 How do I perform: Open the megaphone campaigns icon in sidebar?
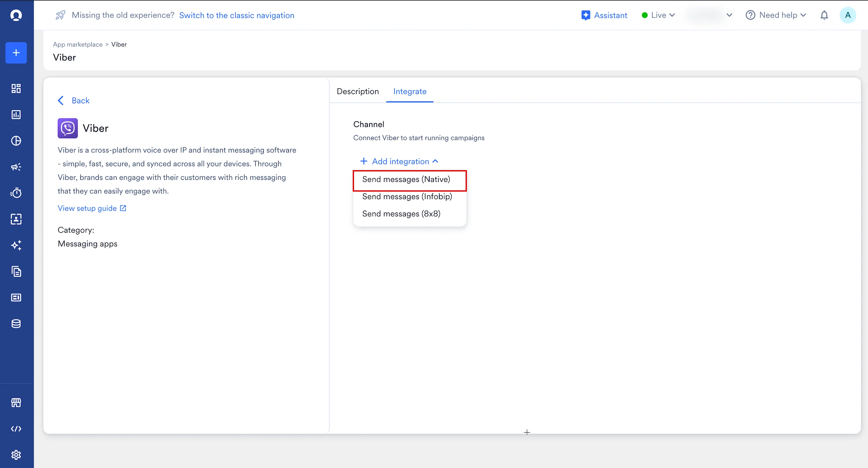[16, 167]
